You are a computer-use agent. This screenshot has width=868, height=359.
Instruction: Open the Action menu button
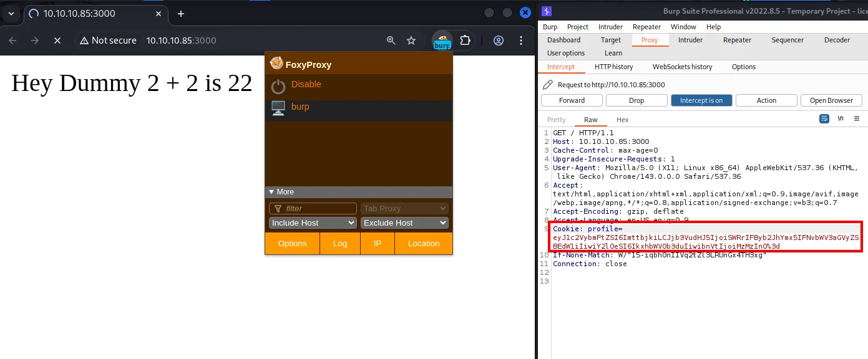(x=766, y=100)
